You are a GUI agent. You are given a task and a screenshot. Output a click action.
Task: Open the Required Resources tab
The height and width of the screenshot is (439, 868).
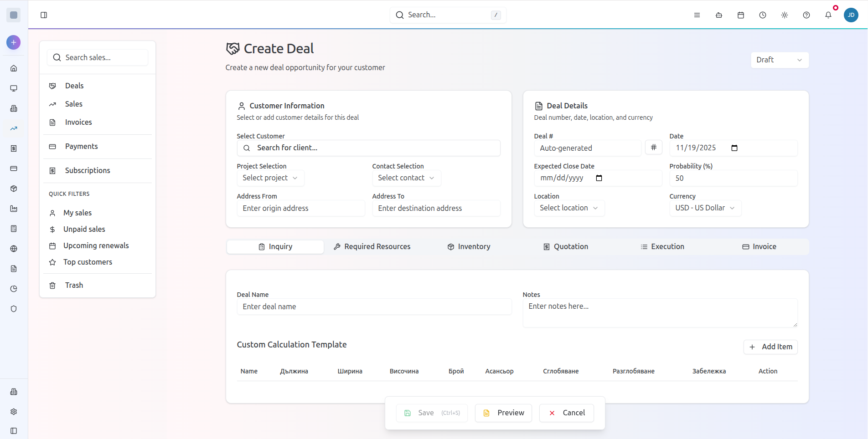[x=372, y=246]
